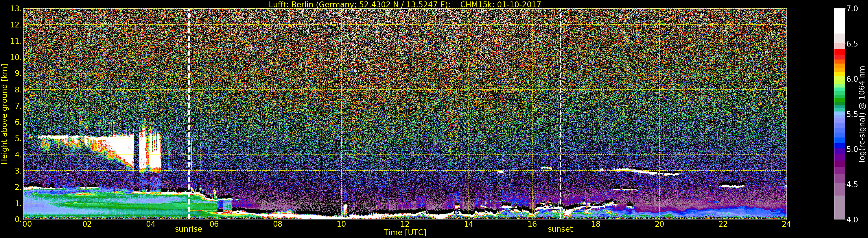The image size is (868, 238).
Task: Click the 5.0 value on the colorbar
Action: tap(852, 149)
